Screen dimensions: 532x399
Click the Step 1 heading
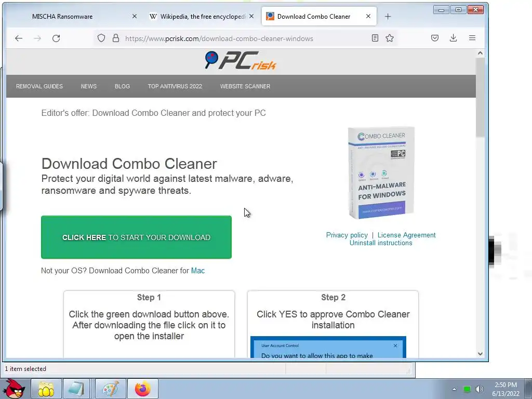pos(149,298)
